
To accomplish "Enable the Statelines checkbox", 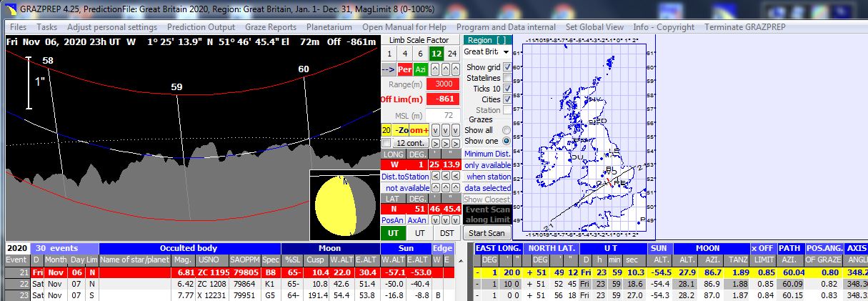I will 508,78.
